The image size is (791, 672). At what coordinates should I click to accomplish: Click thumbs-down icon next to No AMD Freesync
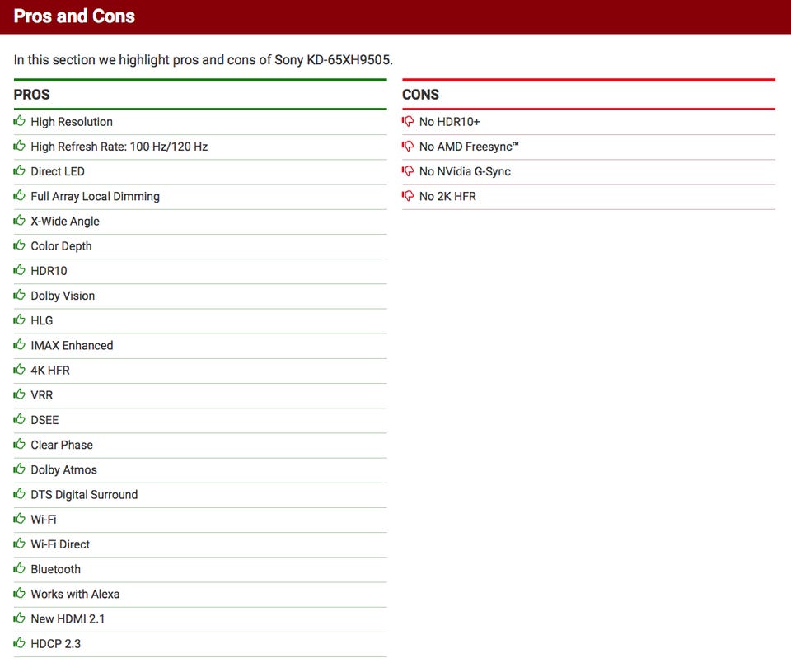click(408, 147)
